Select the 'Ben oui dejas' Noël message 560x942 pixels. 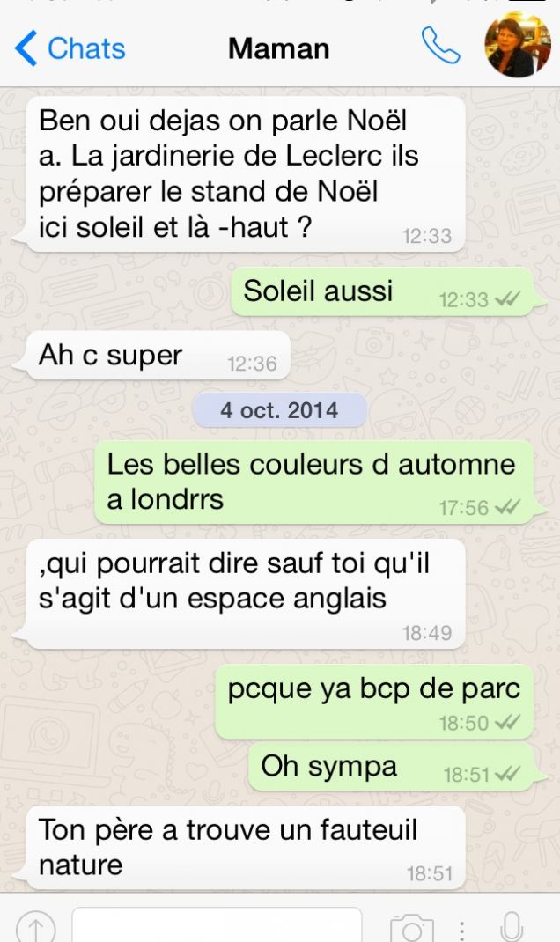click(245, 175)
